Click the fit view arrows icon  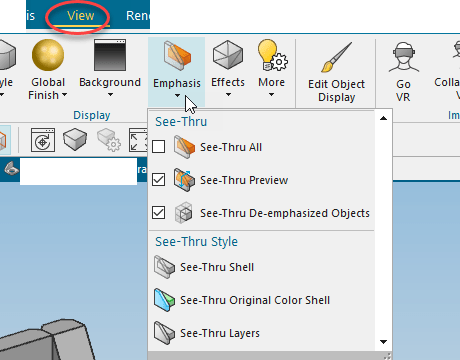pyautogui.click(x=138, y=140)
